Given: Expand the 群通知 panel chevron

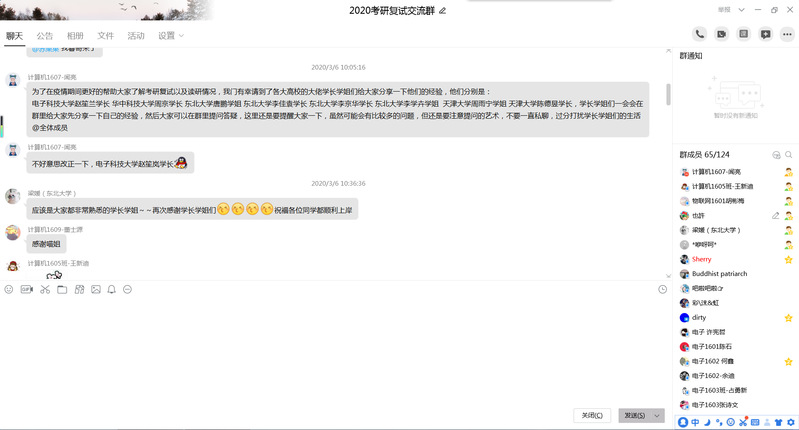Looking at the screenshot, I should pos(791,56).
